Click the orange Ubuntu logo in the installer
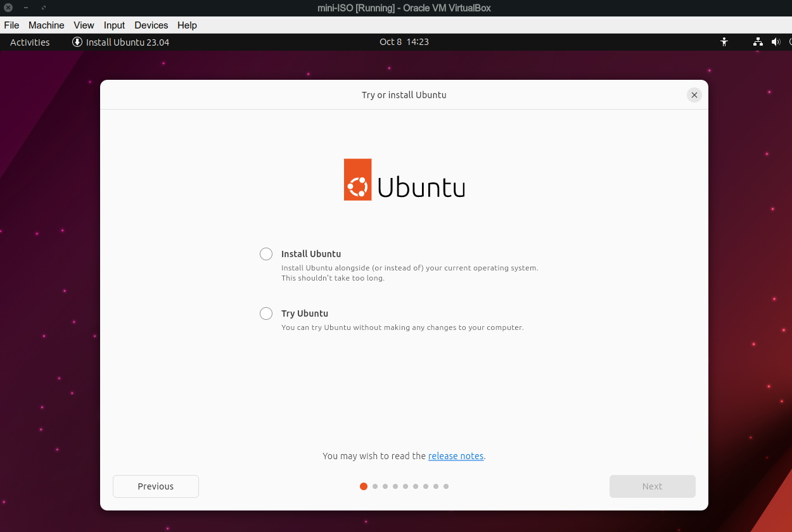This screenshot has height=532, width=792. point(357,179)
